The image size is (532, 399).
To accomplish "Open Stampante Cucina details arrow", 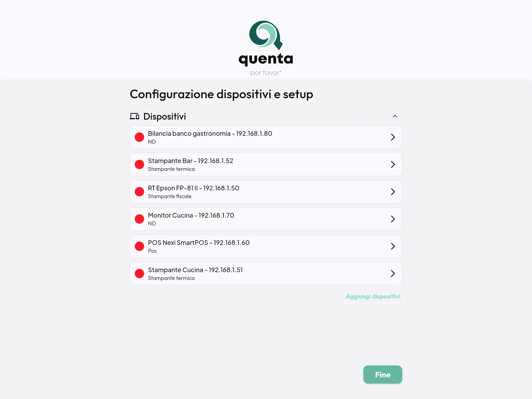I will pyautogui.click(x=393, y=274).
